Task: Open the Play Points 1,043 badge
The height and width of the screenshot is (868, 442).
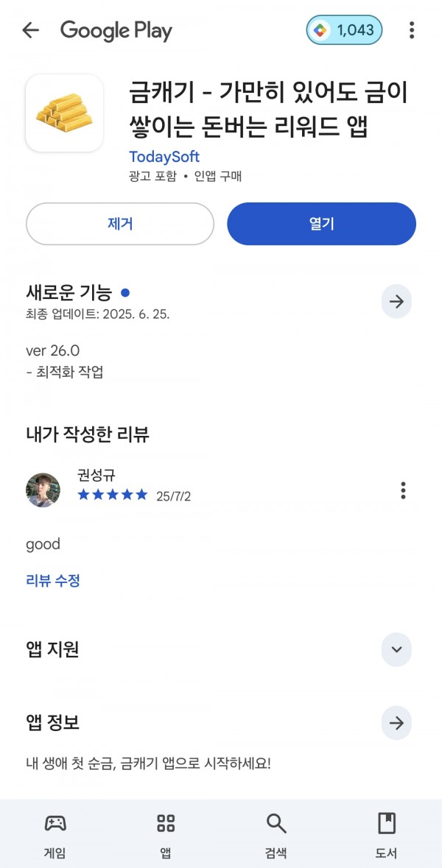Action: (x=344, y=30)
